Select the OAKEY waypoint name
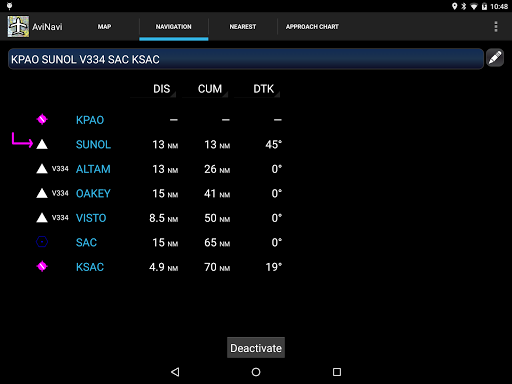512x384 pixels. click(x=93, y=193)
